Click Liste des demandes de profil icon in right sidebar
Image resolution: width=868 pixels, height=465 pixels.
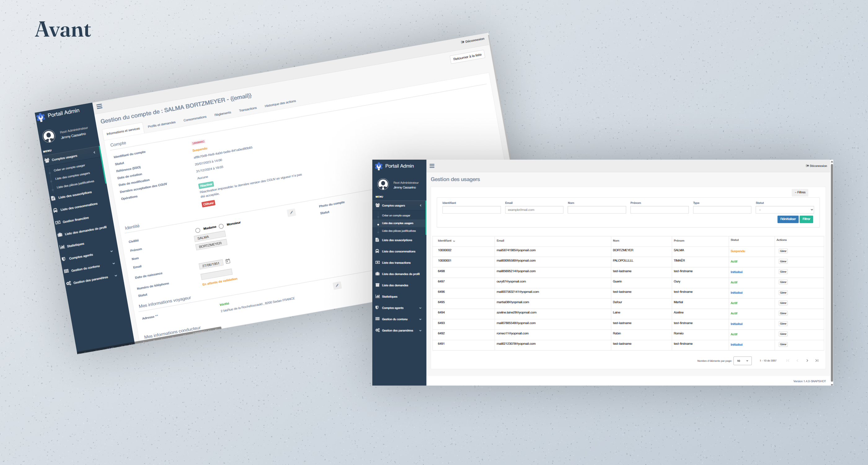pyautogui.click(x=377, y=274)
